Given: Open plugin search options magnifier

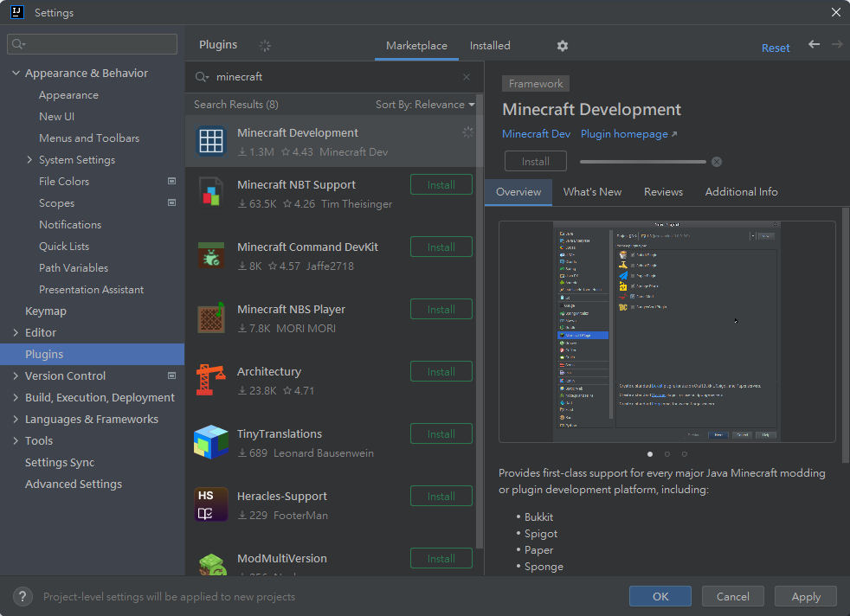Looking at the screenshot, I should click(x=202, y=77).
